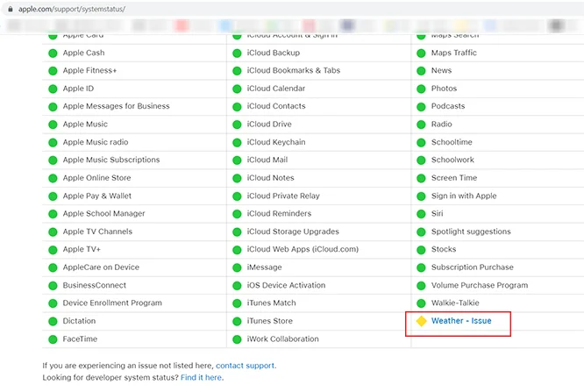Screen dimensions: 584x392
Task: Select the Radio entry
Action: click(441, 124)
